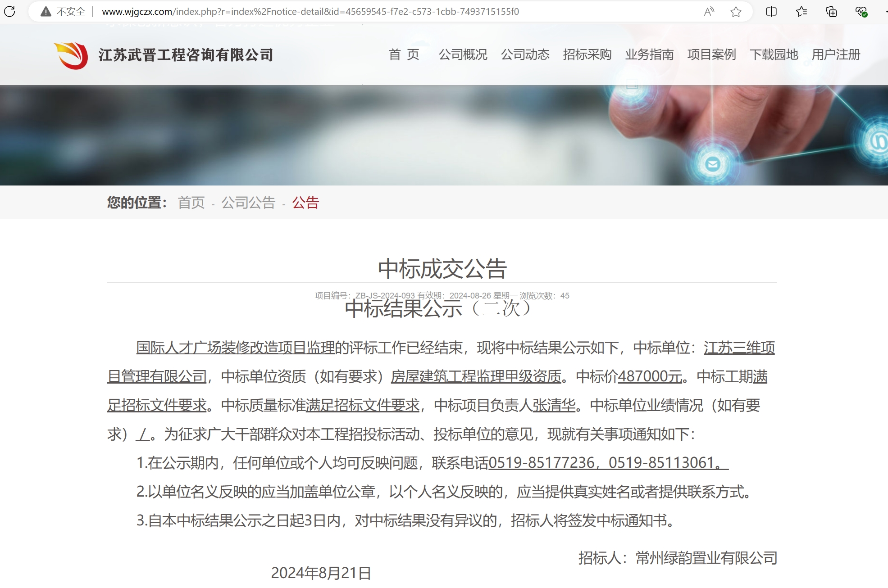Click the banner photo of the pointing finger
This screenshot has width=888, height=588.
coord(444,135)
